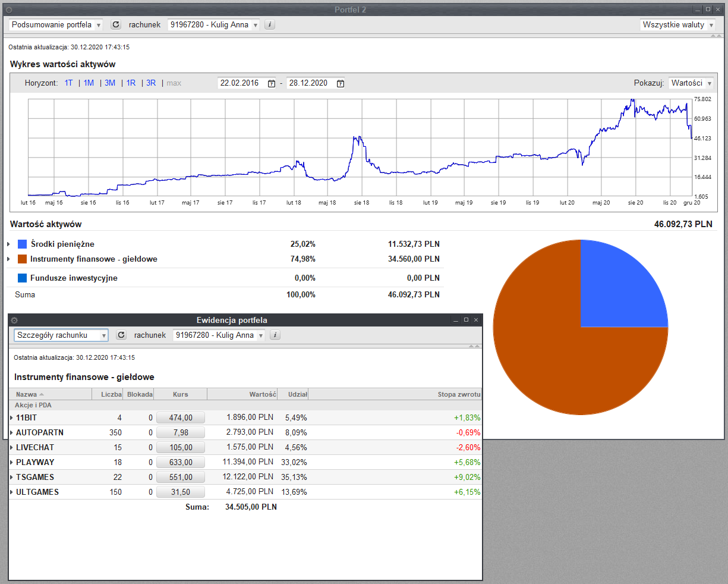
Task: Select 3R chart horizon
Action: click(x=151, y=83)
